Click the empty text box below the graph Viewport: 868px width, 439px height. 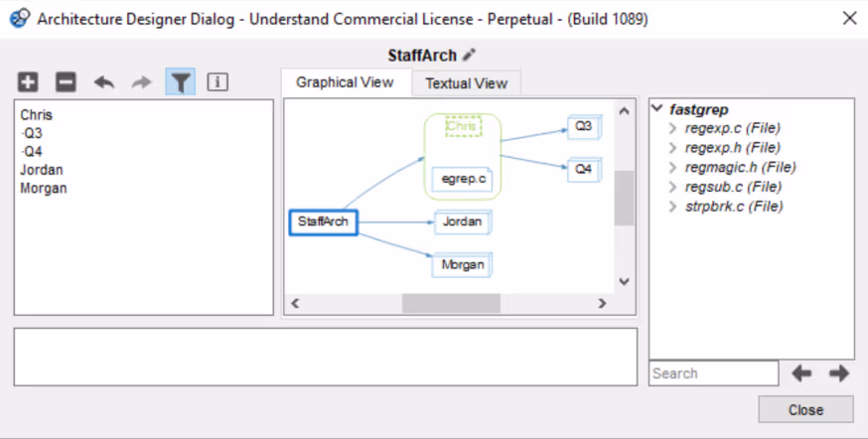pyautogui.click(x=326, y=358)
